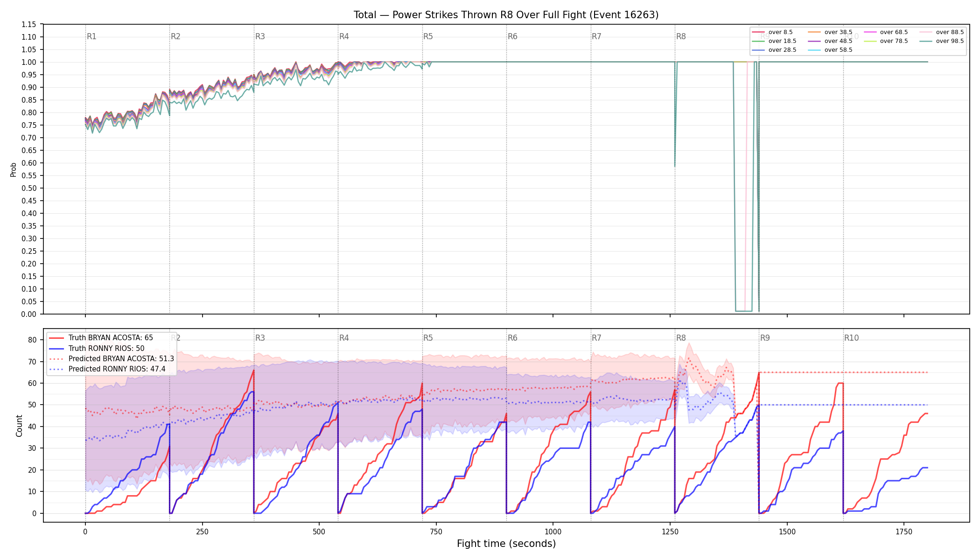Viewport: 980px width, 560px height.
Task: Click the 'Predicted BRYAN ACOSTA: 51.3' legend label
Action: [121, 358]
